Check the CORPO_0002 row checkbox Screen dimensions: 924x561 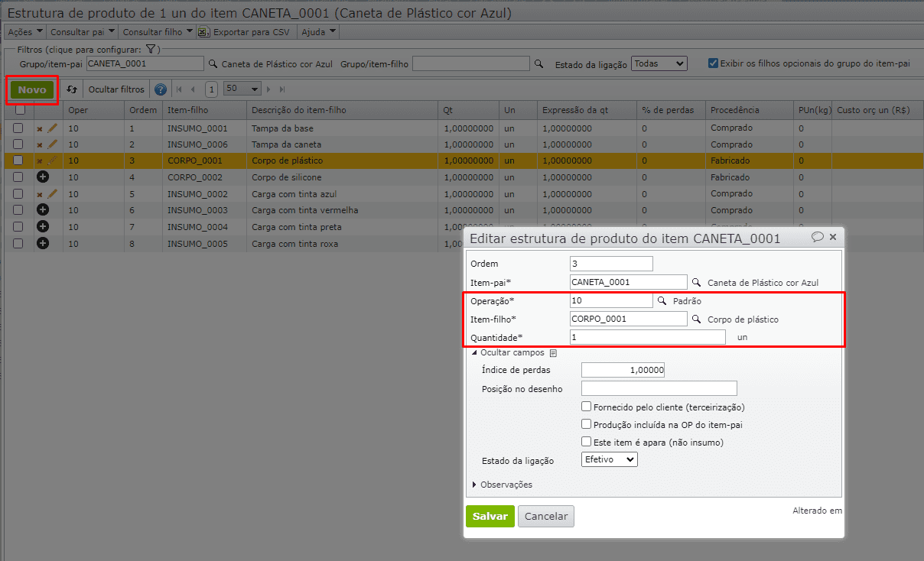click(x=18, y=177)
